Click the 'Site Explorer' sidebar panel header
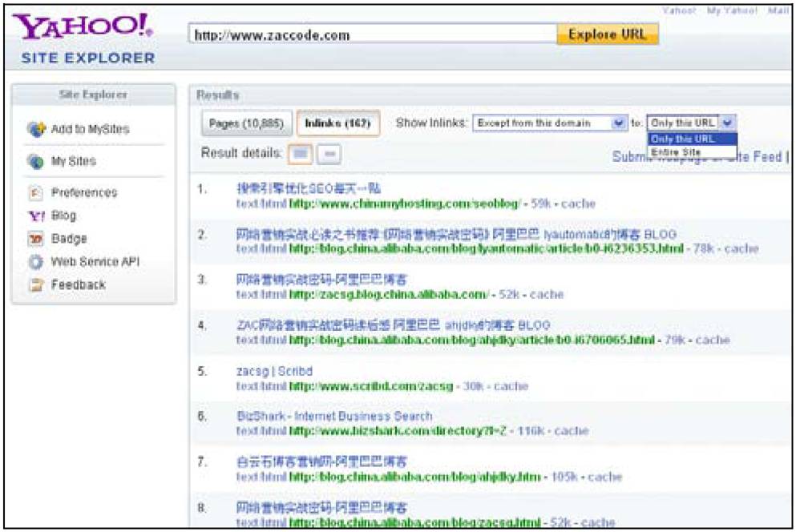Viewport: 796px width, 532px height. tap(94, 95)
